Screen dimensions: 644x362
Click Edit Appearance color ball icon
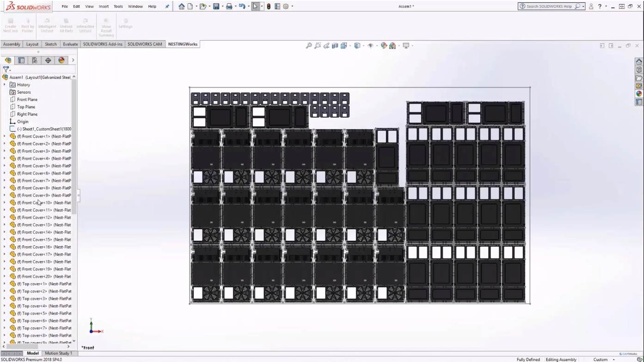coord(384,45)
